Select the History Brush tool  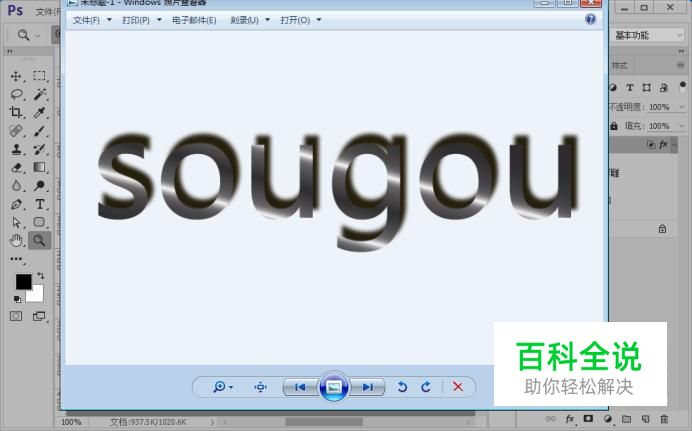click(x=39, y=149)
